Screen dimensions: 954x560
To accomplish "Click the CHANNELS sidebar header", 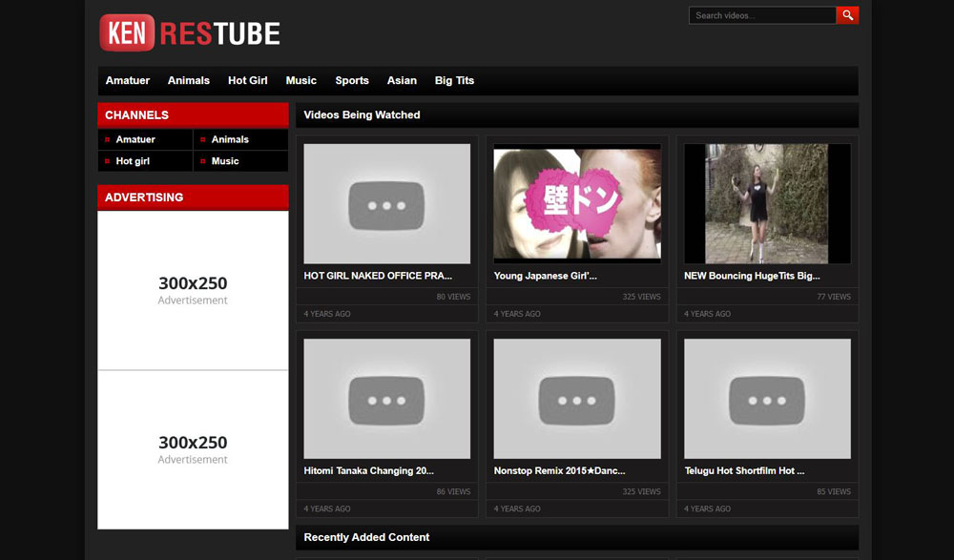I will click(193, 115).
